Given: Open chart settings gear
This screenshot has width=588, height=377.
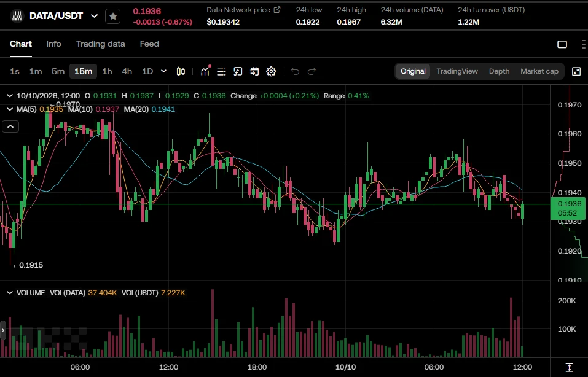Looking at the screenshot, I should point(271,71).
